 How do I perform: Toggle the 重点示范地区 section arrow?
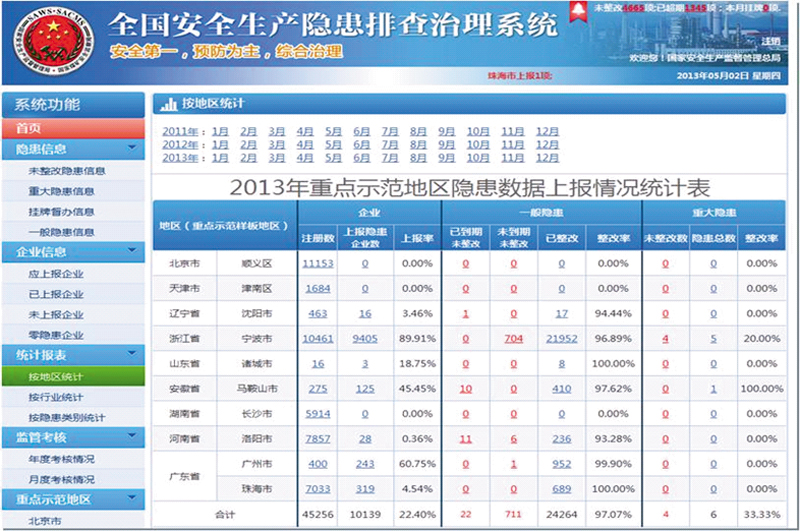point(132,499)
